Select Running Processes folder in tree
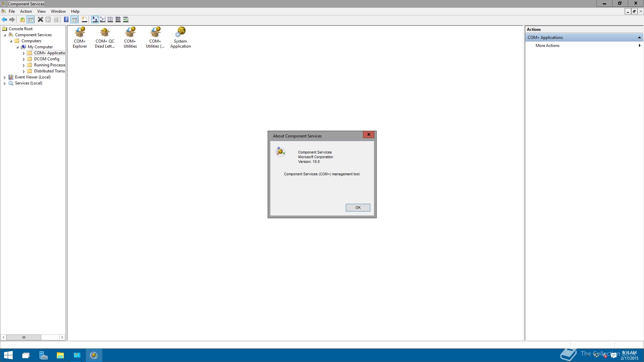Image resolution: width=644 pixels, height=362 pixels. pos(50,65)
